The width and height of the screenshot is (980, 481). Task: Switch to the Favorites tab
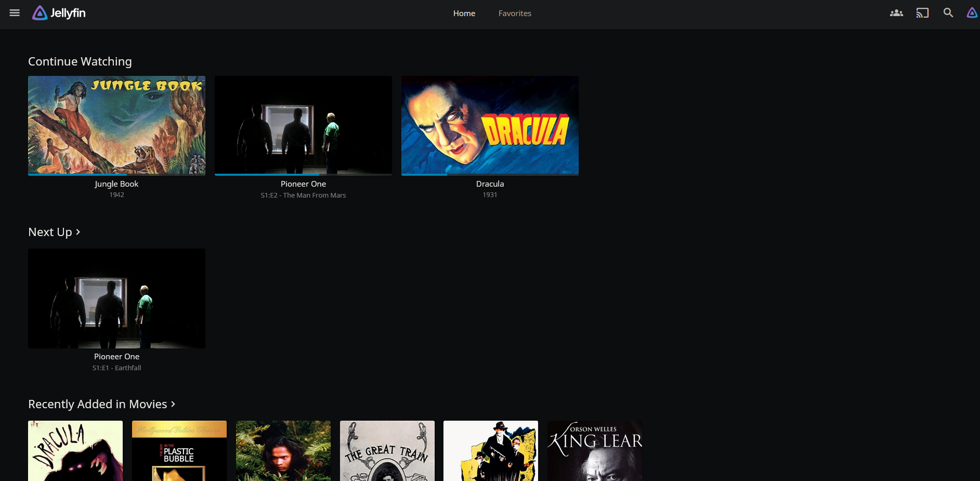click(x=515, y=14)
